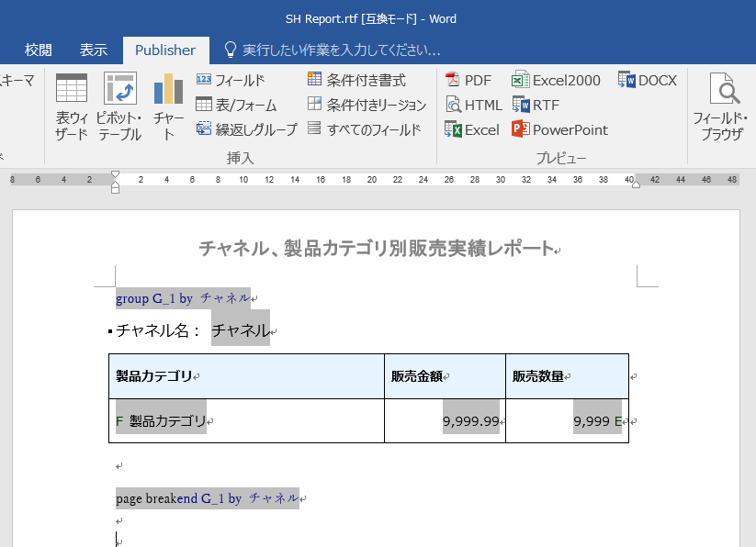Click the 製品カテゴリ header cell
Viewport: 756px width, 547px height.
[x=246, y=376]
